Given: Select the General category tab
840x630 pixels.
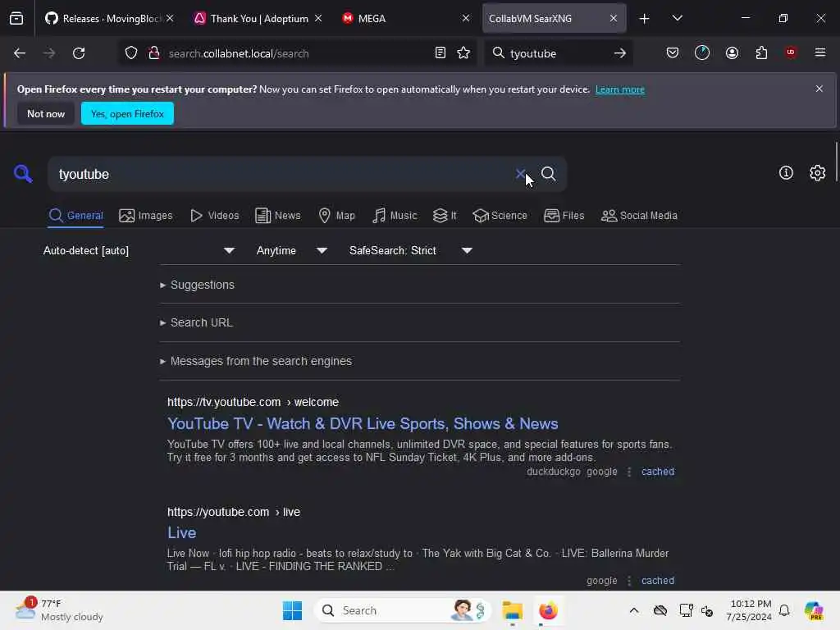Looking at the screenshot, I should (75, 216).
